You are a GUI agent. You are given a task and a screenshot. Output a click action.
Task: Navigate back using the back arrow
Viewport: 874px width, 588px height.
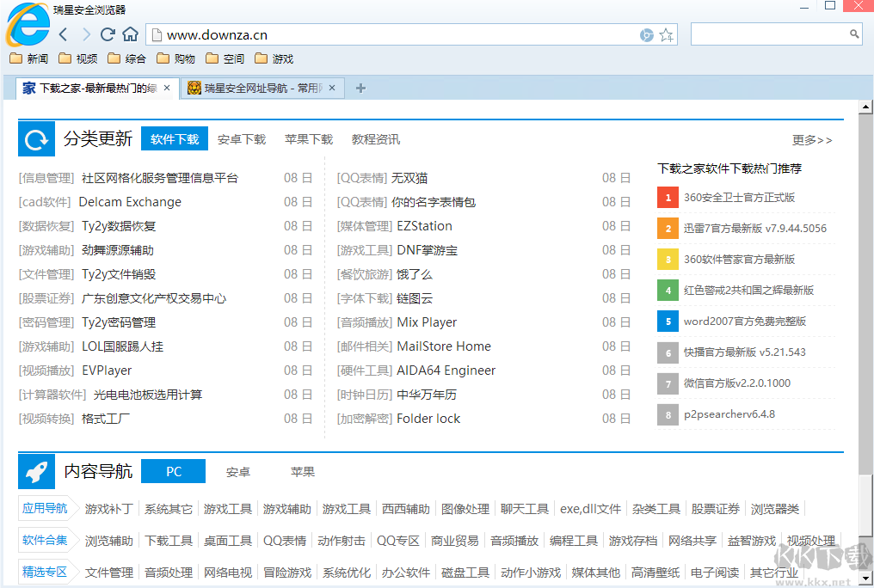(x=63, y=34)
